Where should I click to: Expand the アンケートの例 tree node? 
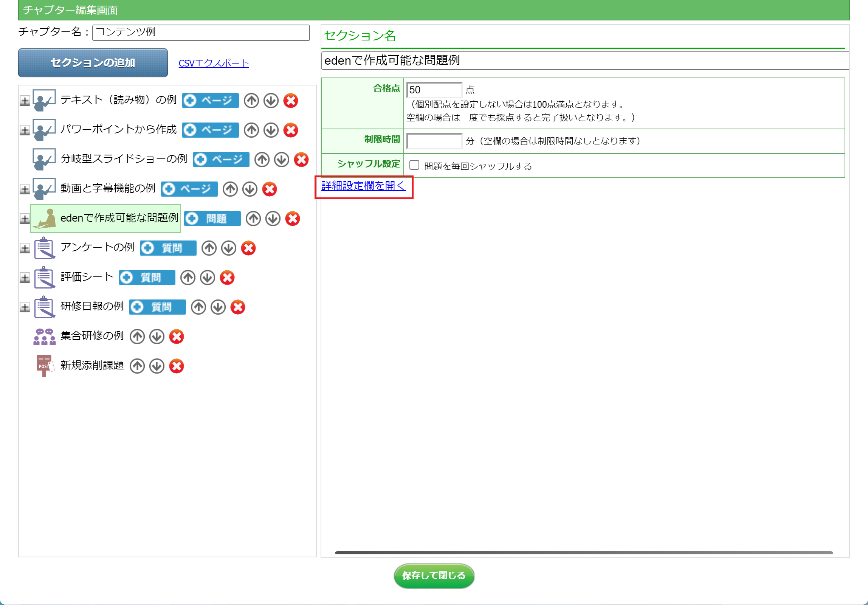click(25, 248)
